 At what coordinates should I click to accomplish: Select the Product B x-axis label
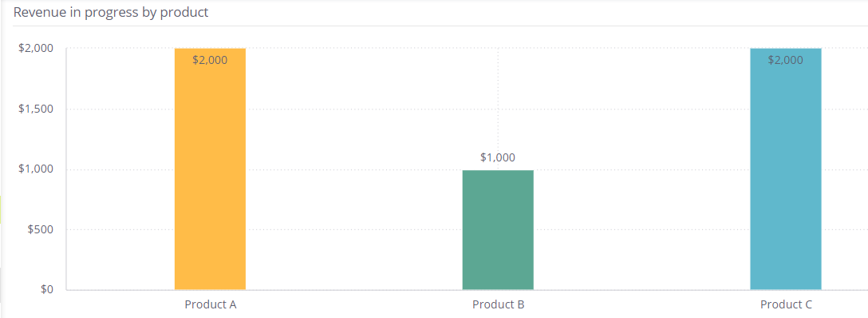click(x=498, y=304)
